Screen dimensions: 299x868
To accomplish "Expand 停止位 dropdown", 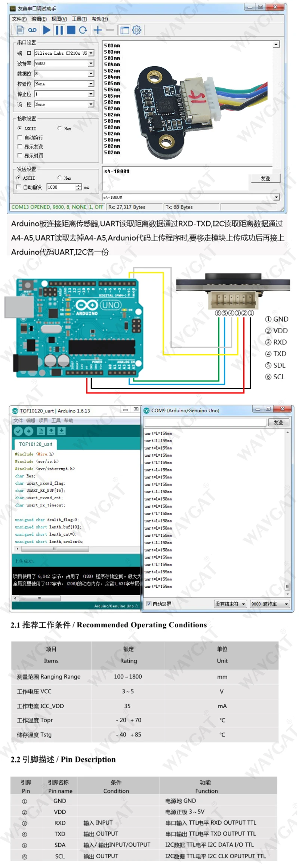I will [x=91, y=94].
